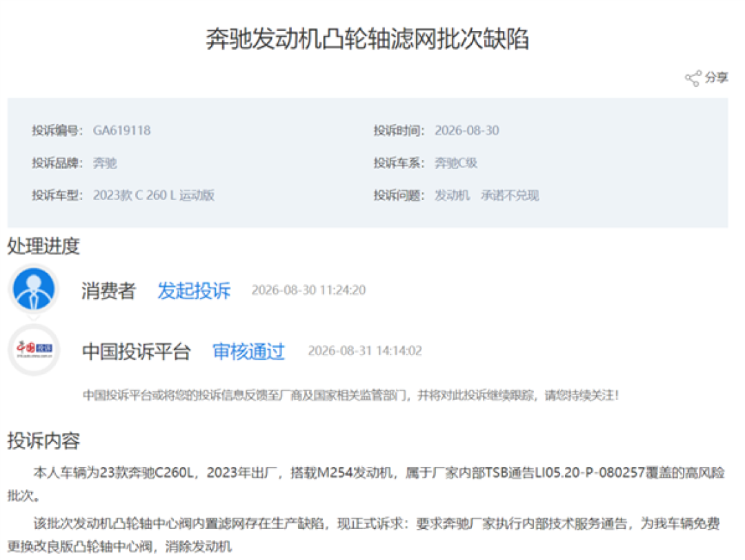This screenshot has width=745, height=560.
Task: Click the 中国投诉平台 logo icon
Action: point(34,350)
